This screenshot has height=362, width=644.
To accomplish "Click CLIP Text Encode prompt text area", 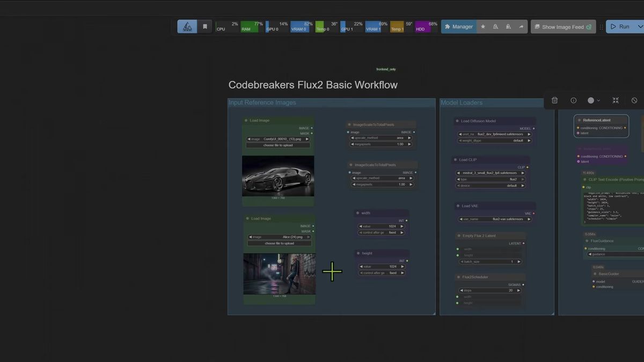I will point(613,208).
